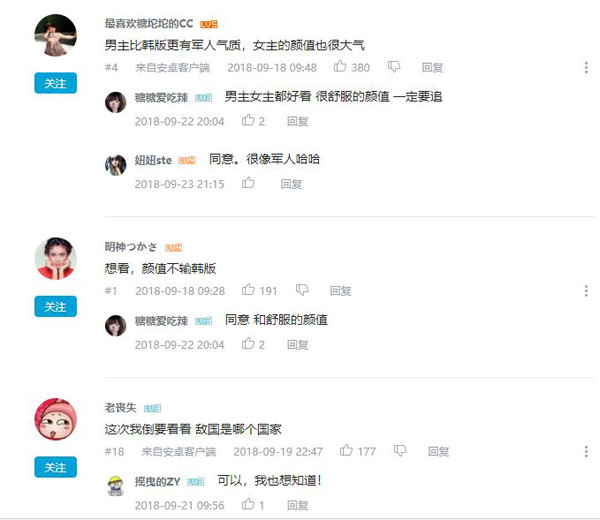Screen dimensions: 600x520
Task: Open 老丧失's cartoon avatar
Action: [55, 419]
